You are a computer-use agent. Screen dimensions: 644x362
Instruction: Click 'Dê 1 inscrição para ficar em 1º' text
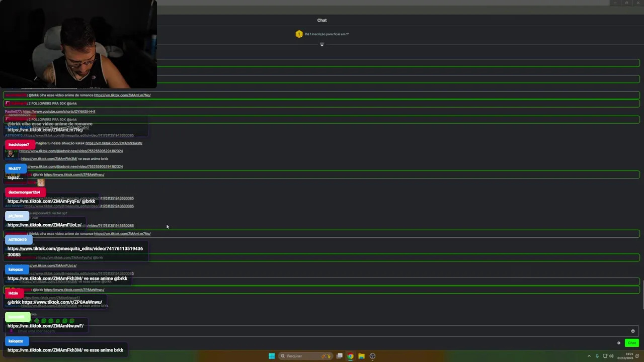point(327,34)
